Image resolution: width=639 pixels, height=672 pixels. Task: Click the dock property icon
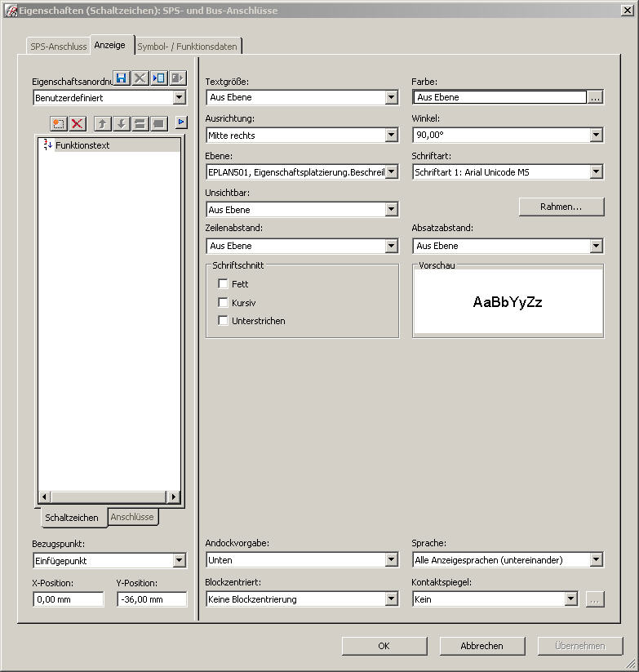pyautogui.click(x=158, y=124)
